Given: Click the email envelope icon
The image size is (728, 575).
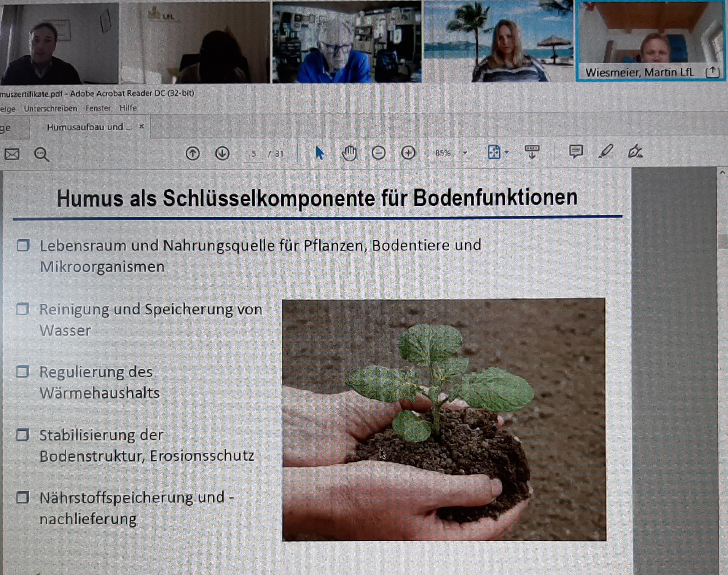Looking at the screenshot, I should click(12, 154).
